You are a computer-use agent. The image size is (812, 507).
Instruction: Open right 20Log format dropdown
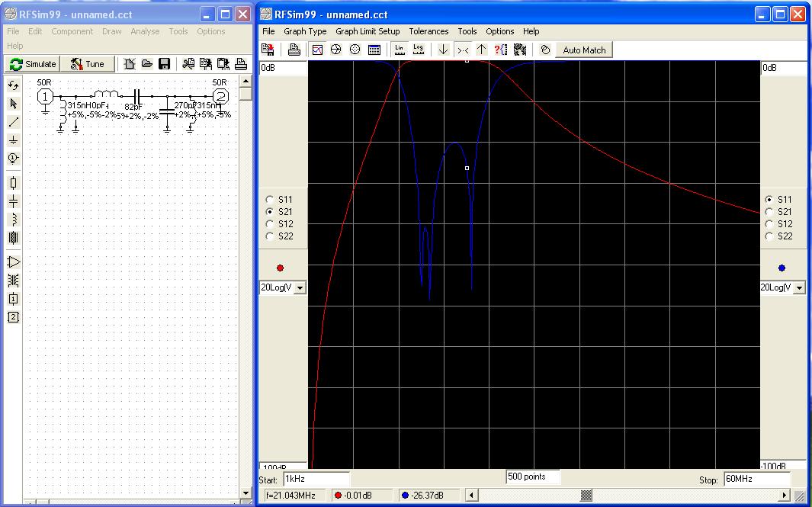(800, 287)
